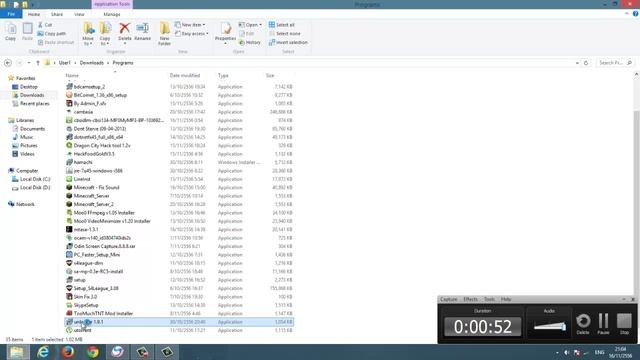Click Select all in the ribbon
The width and height of the screenshot is (640, 360).
tap(282, 25)
